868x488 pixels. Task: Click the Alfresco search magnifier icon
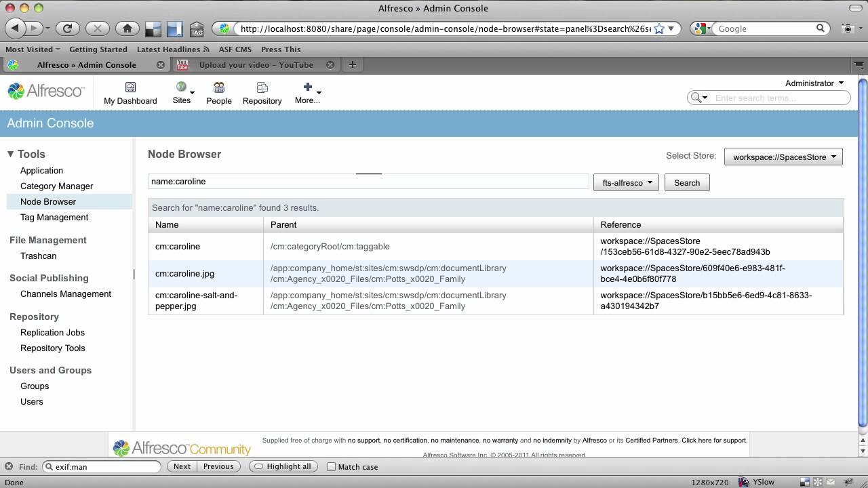pos(695,98)
